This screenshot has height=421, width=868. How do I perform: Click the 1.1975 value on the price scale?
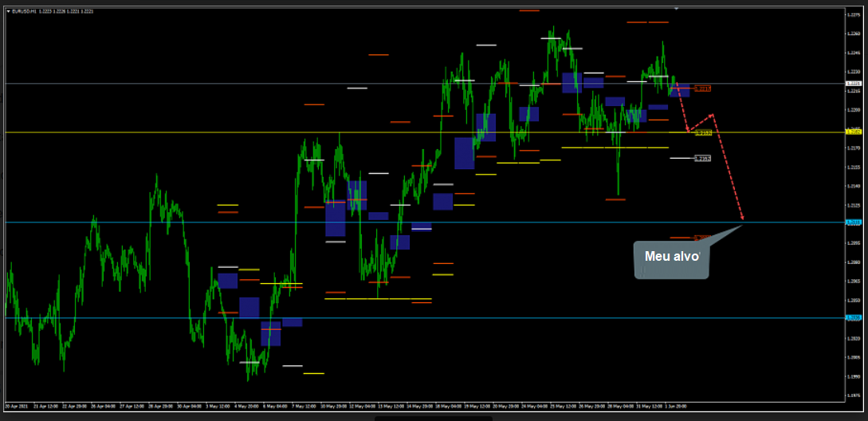(x=854, y=395)
